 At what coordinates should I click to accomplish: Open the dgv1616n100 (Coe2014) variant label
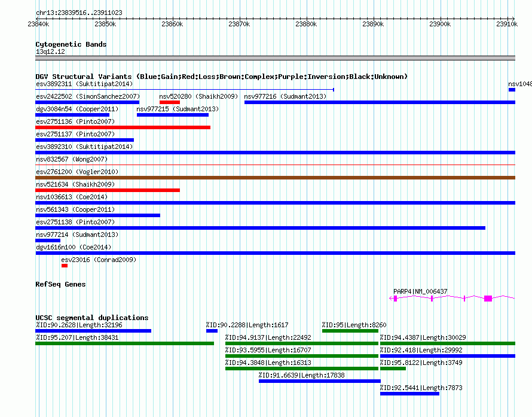click(x=74, y=247)
